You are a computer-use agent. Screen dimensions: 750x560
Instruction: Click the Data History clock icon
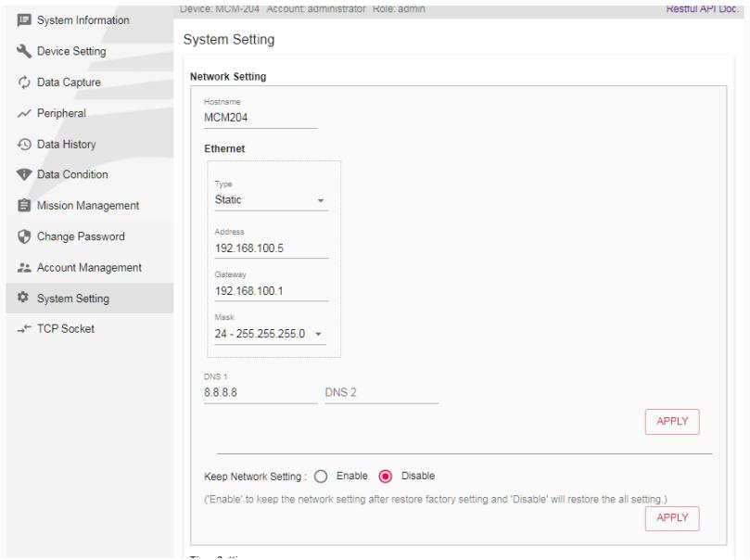click(x=24, y=144)
